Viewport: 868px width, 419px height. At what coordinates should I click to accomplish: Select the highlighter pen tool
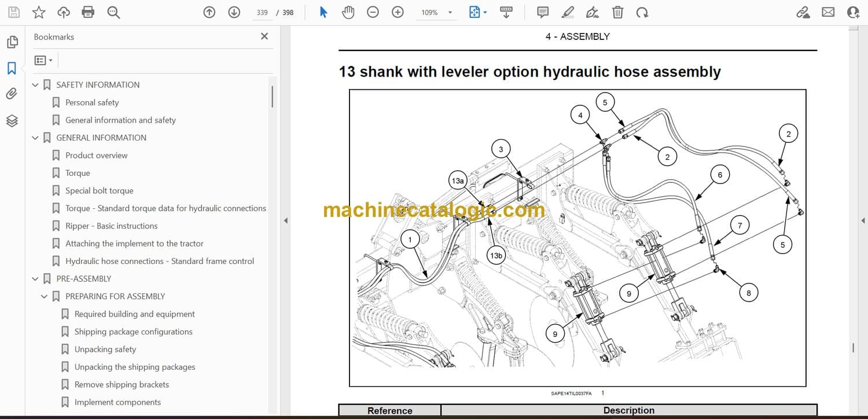(x=568, y=12)
